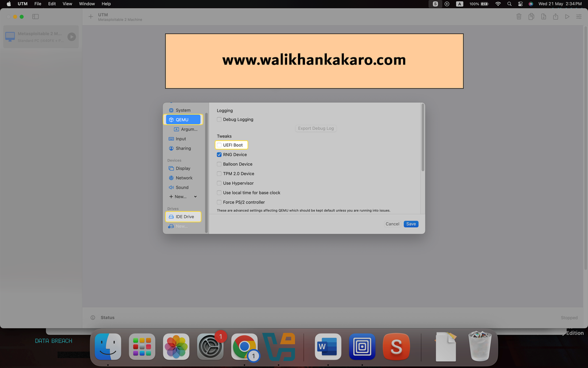This screenshot has width=588, height=368.
Task: Open the File menu
Action: [38, 4]
